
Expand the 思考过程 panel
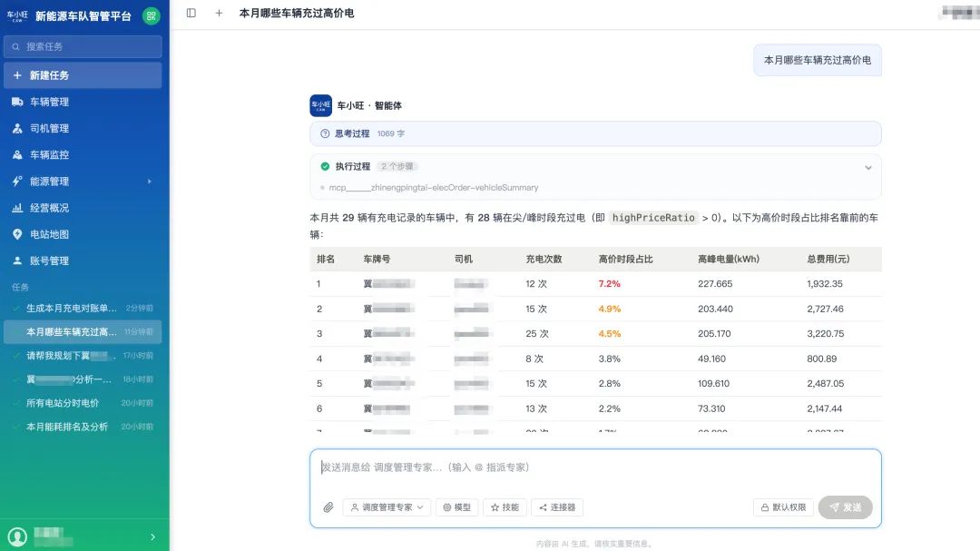[595, 133]
